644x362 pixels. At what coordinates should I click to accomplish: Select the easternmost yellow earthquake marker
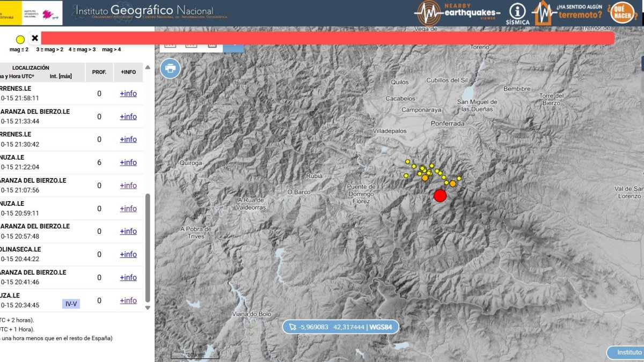(x=459, y=178)
